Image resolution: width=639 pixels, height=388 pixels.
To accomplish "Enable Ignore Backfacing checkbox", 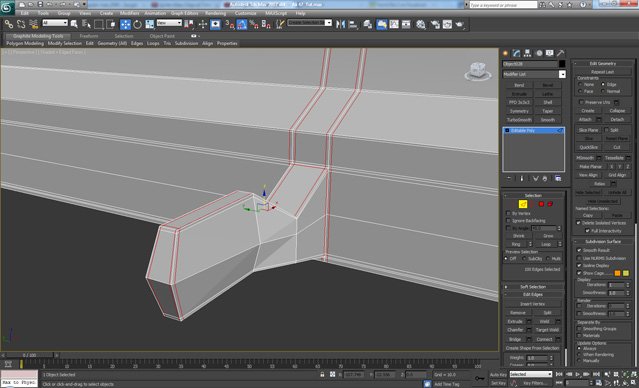I will 508,221.
